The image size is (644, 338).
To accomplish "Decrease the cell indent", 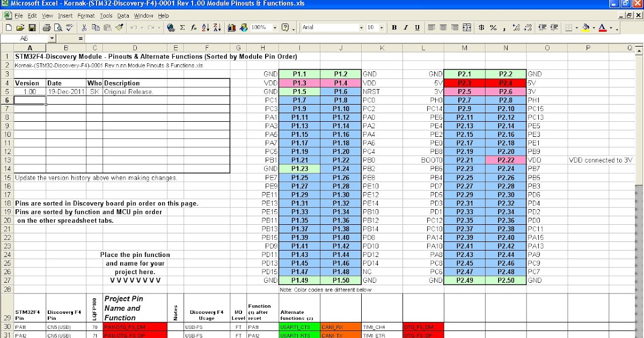I will 541,27.
